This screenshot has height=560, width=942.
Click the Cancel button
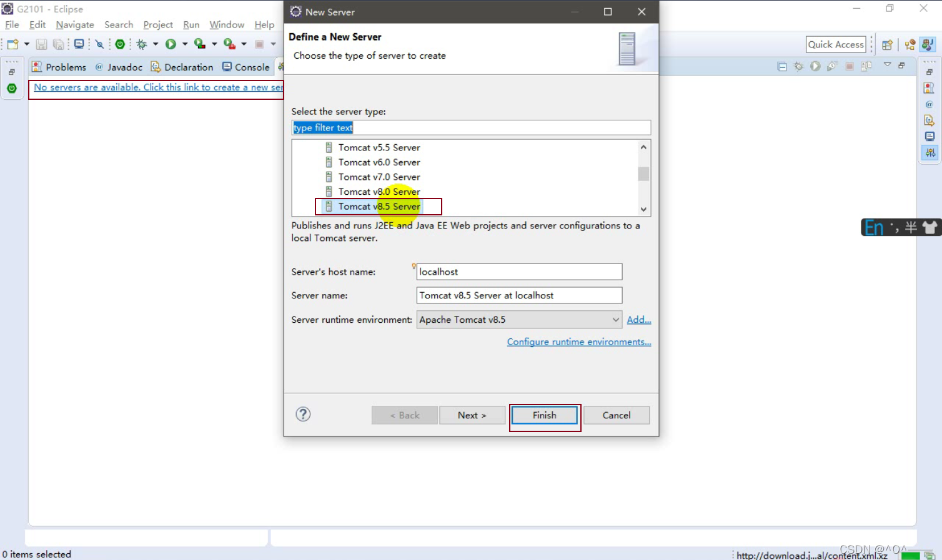click(x=617, y=415)
